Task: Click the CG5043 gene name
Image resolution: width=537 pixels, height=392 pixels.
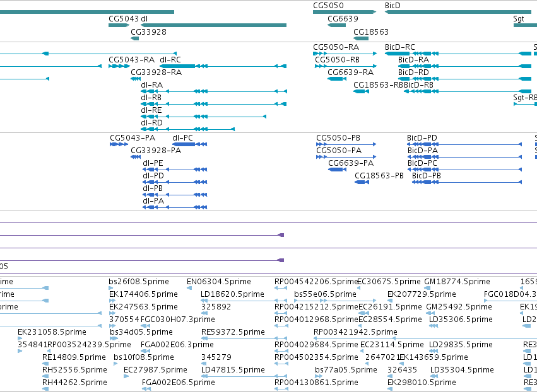Action: pos(124,18)
